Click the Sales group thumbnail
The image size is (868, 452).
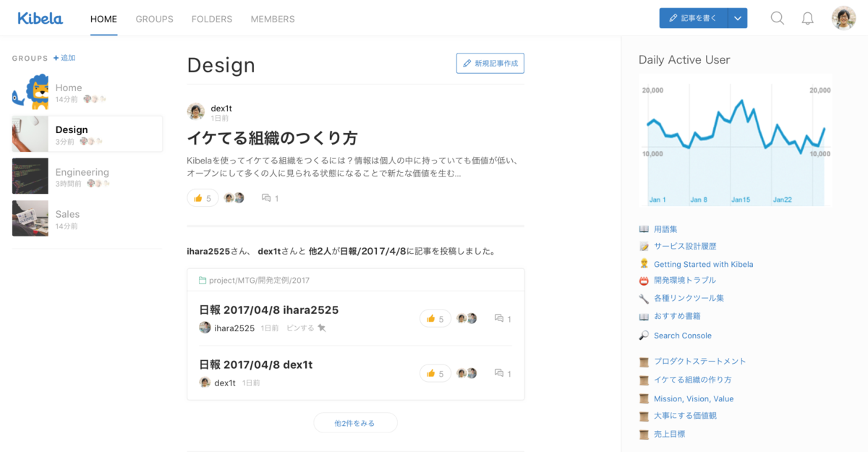(x=30, y=218)
